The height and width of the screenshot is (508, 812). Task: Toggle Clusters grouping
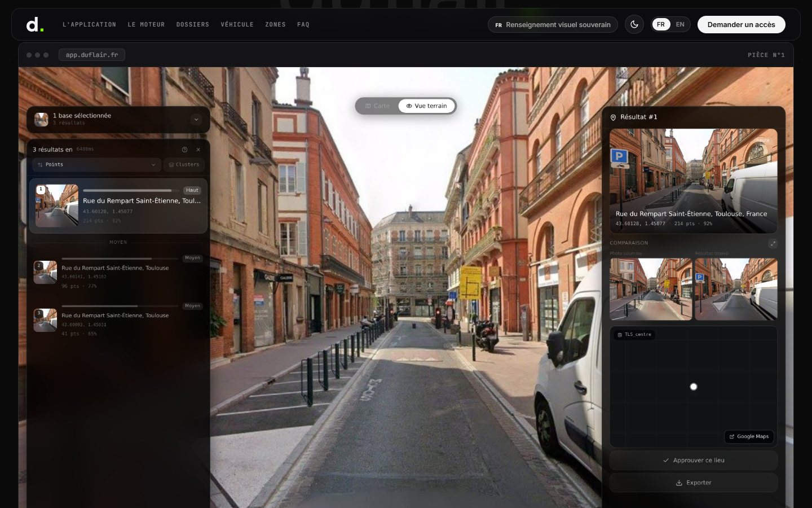[x=184, y=165]
